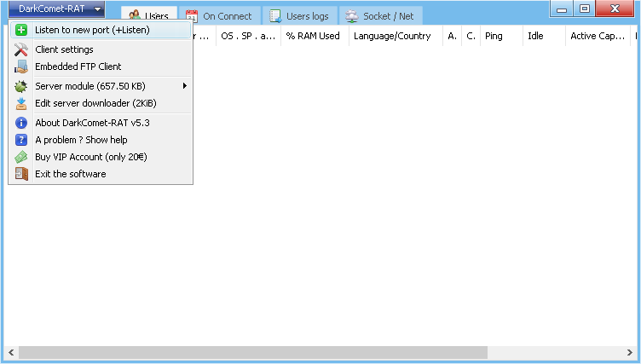Click the Ping column header

pyautogui.click(x=494, y=37)
